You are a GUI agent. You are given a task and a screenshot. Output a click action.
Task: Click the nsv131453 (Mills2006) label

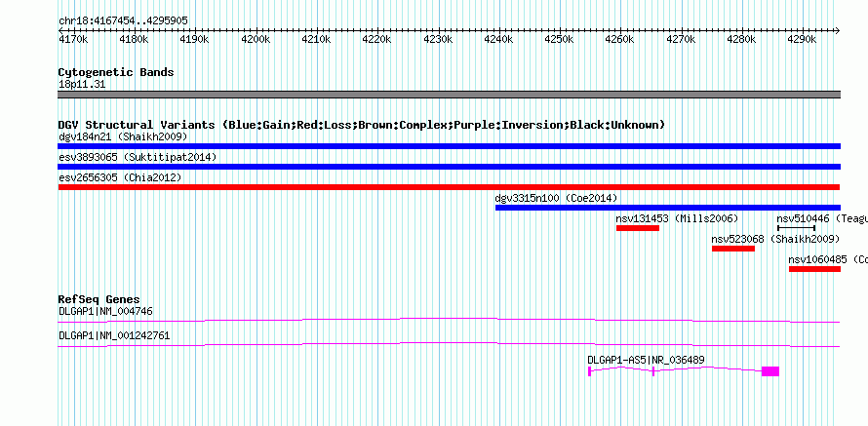tap(677, 218)
